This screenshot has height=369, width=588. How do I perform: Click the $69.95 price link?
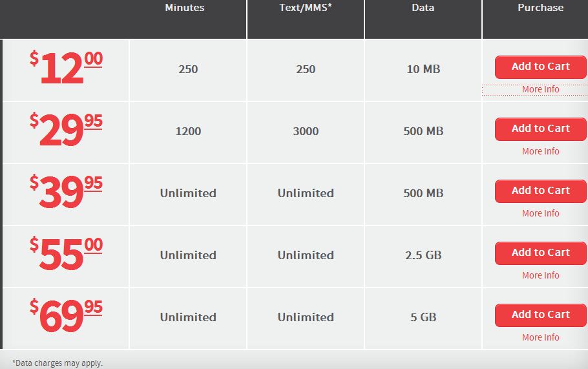[x=66, y=315]
